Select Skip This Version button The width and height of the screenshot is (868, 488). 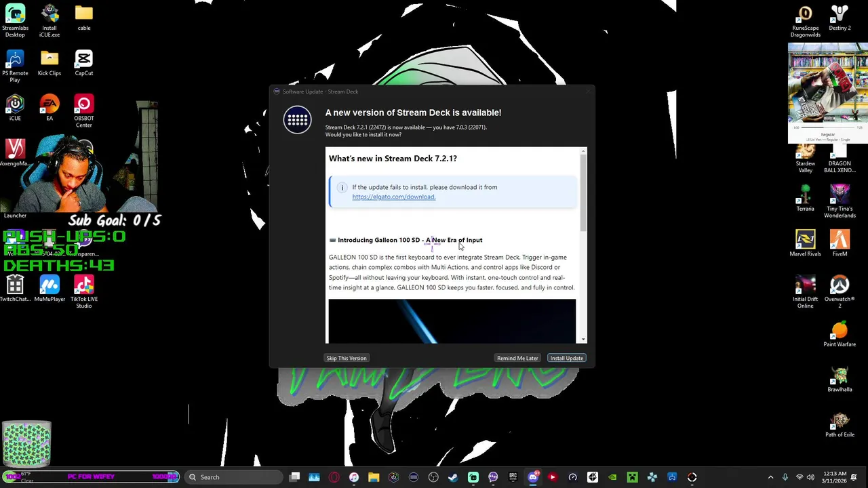coord(347,358)
